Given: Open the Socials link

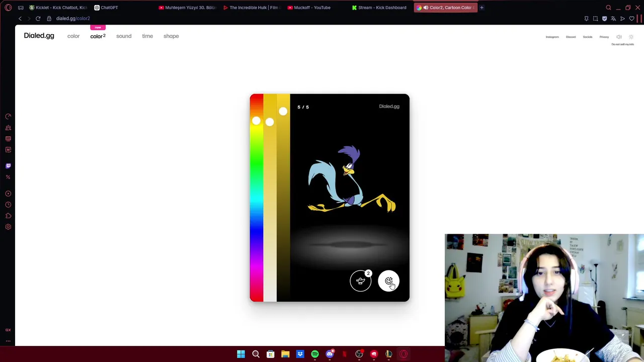Looking at the screenshot, I should click(x=588, y=37).
